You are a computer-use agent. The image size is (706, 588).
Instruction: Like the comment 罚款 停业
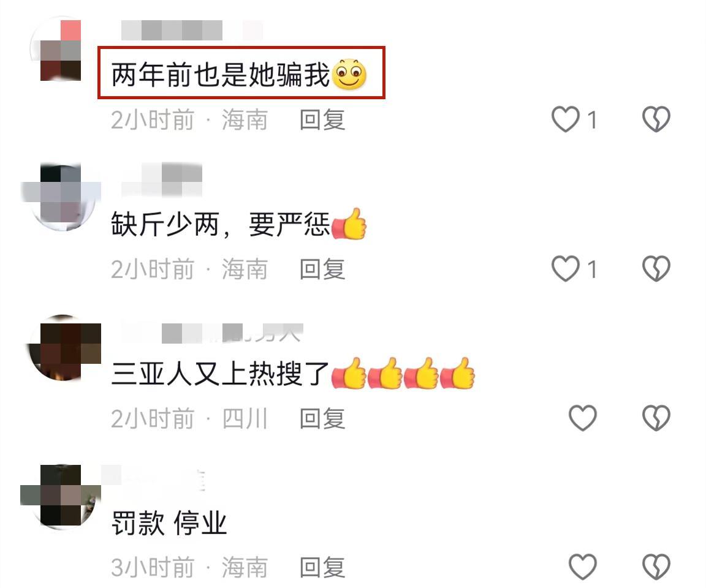[x=583, y=567]
